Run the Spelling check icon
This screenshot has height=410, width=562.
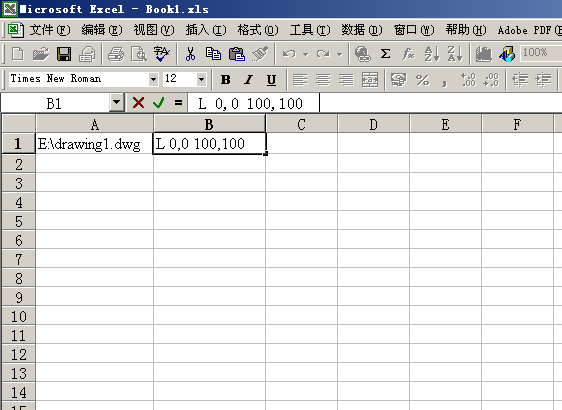point(162,54)
